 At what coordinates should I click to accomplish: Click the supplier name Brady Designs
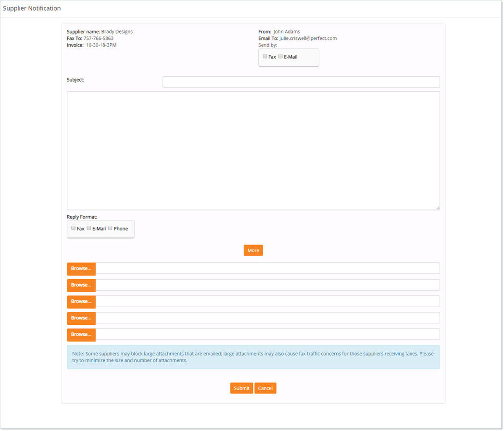[117, 32]
